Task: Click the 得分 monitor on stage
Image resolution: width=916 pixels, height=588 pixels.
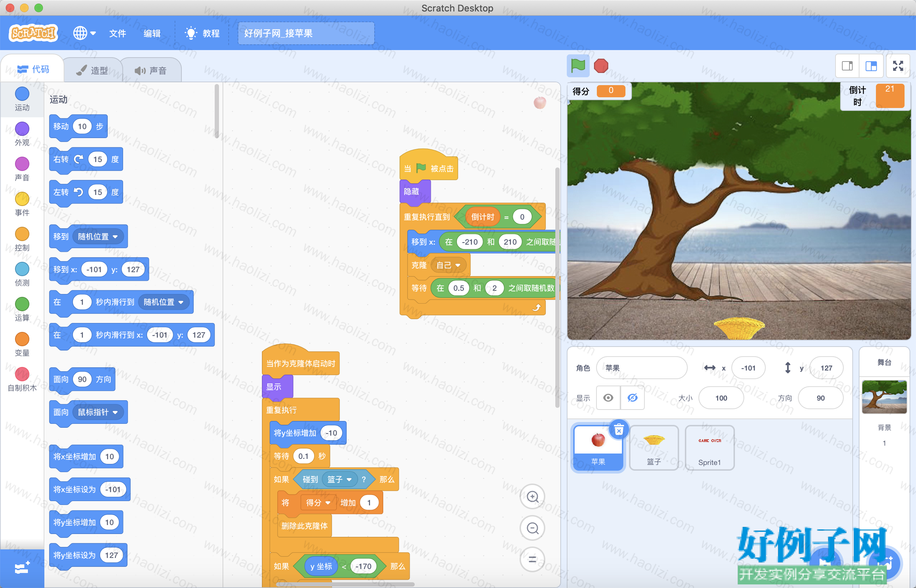Action: pyautogui.click(x=599, y=91)
